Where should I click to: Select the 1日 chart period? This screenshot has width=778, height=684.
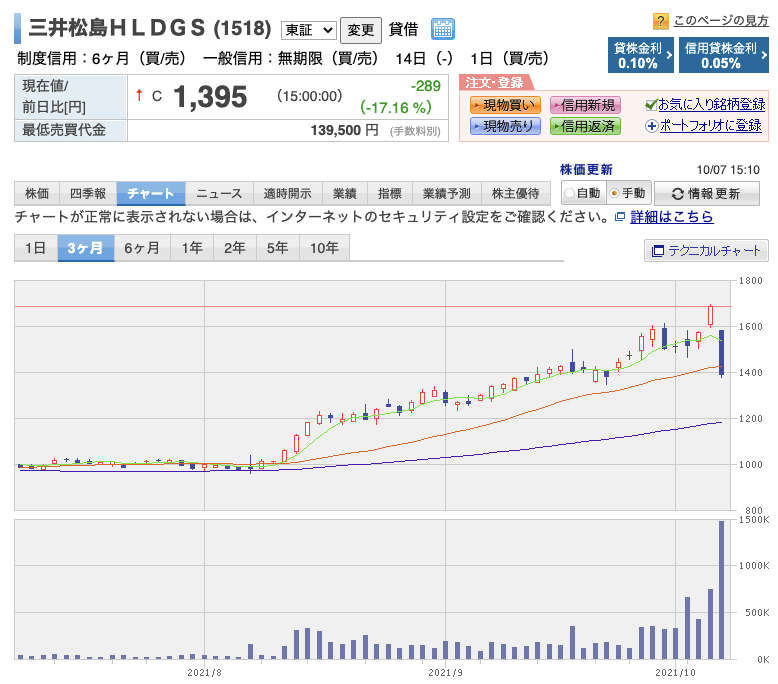pyautogui.click(x=36, y=248)
